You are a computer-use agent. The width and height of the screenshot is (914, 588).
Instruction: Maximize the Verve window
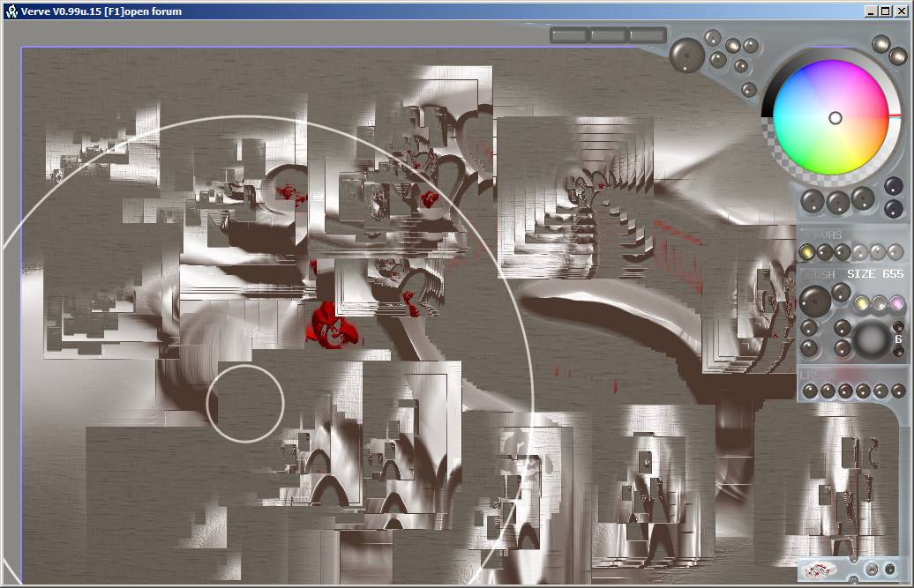pos(886,11)
